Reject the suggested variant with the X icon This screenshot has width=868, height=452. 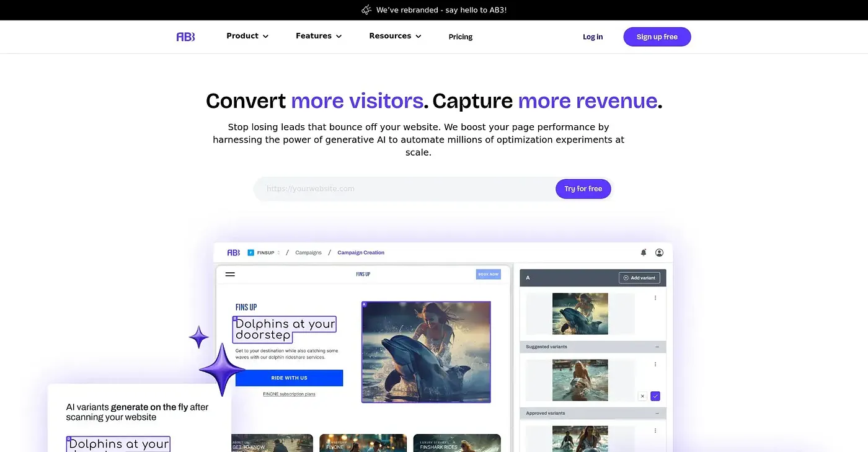point(642,396)
